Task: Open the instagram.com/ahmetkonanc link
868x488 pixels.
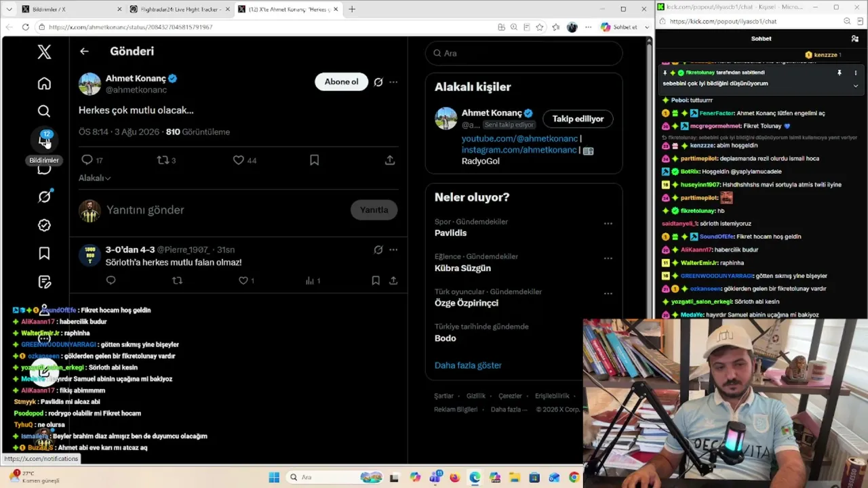Action: click(x=519, y=150)
